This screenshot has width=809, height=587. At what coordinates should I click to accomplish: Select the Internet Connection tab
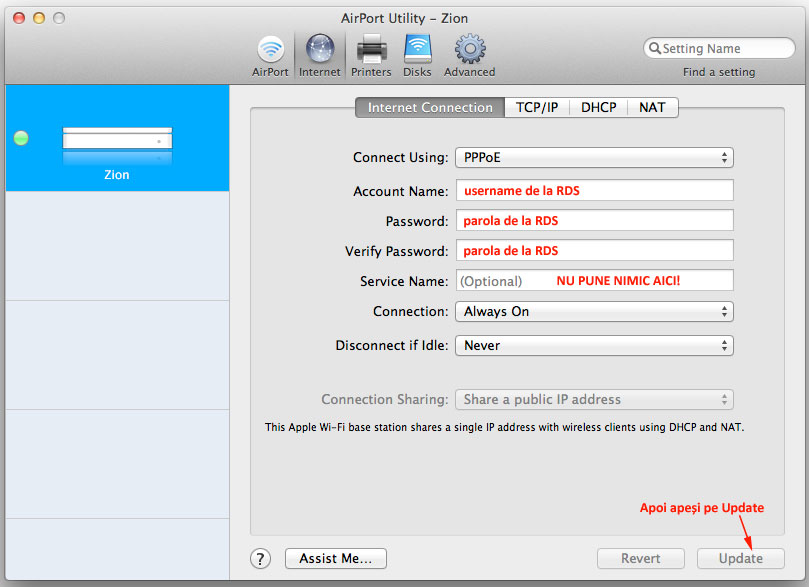[x=430, y=107]
